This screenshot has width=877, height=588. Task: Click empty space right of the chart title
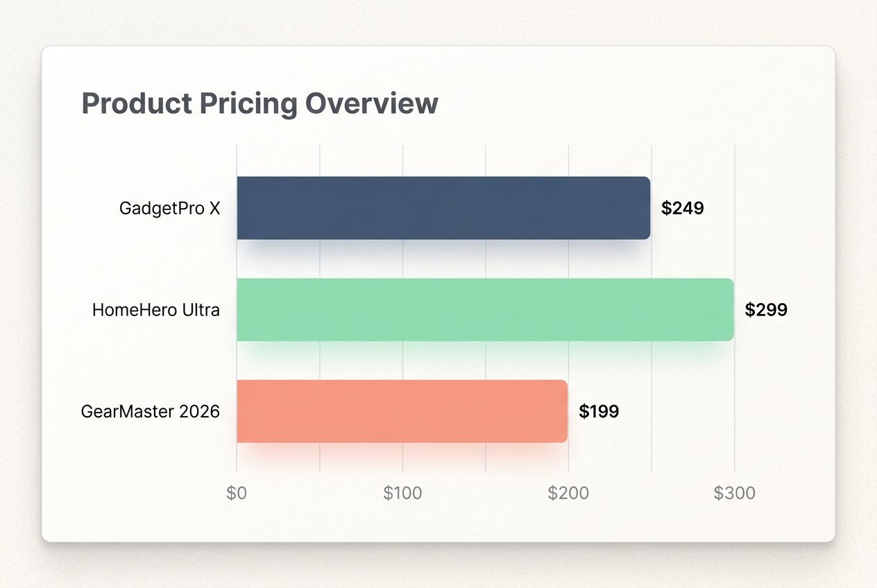click(x=624, y=104)
